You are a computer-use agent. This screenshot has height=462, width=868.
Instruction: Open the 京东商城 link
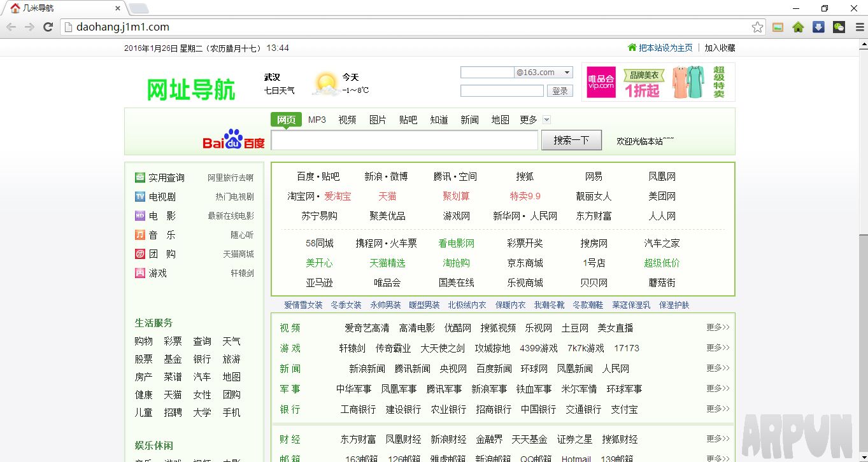coord(525,263)
